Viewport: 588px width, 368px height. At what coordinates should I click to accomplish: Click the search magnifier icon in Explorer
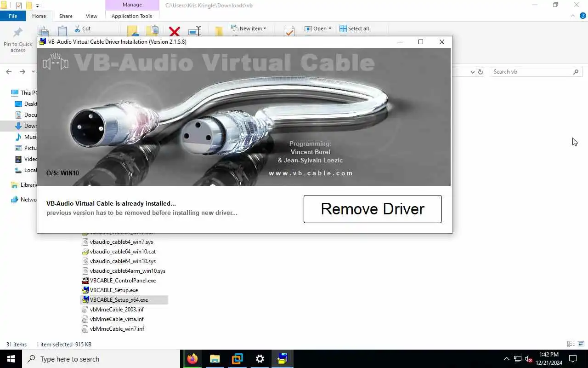click(x=576, y=72)
